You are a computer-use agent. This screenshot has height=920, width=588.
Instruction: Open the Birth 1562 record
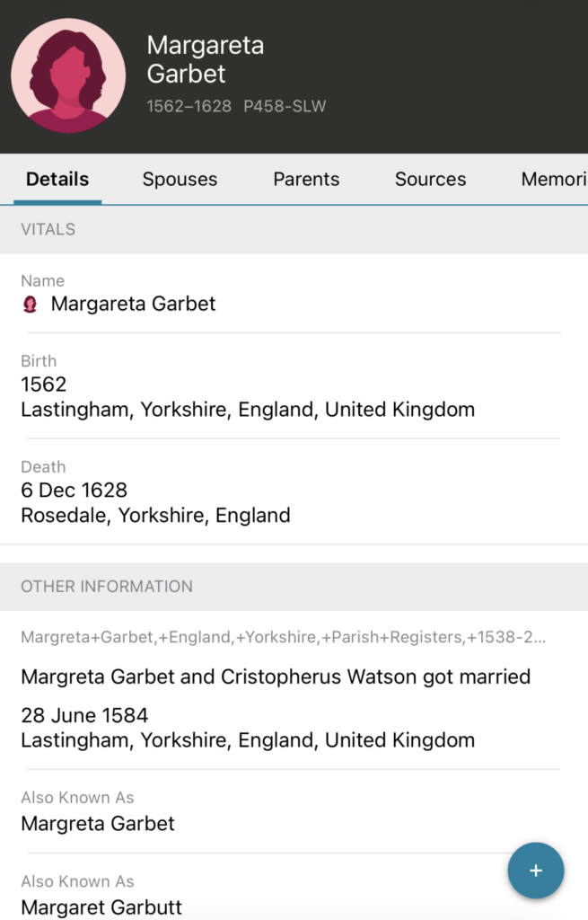(x=44, y=385)
